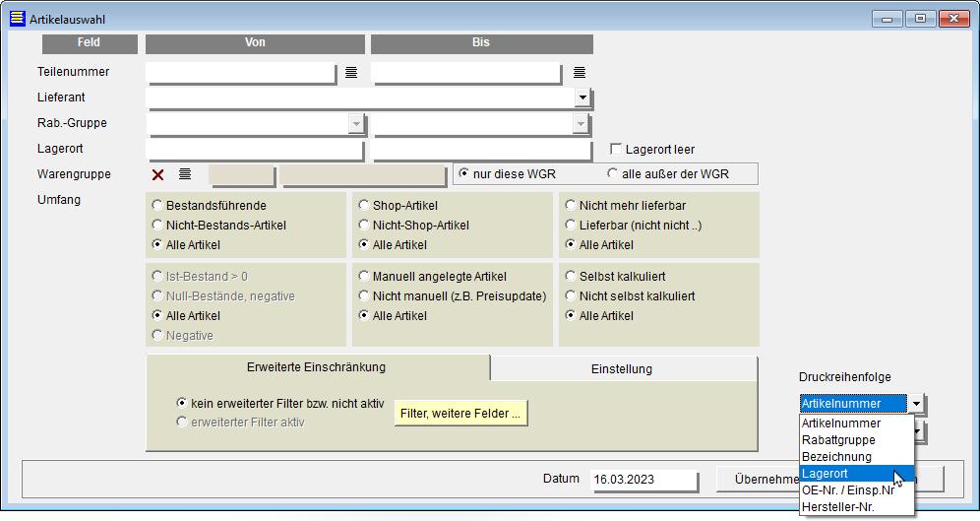
Task: Choose Rabattgruppe in the dropdown list
Action: point(857,440)
